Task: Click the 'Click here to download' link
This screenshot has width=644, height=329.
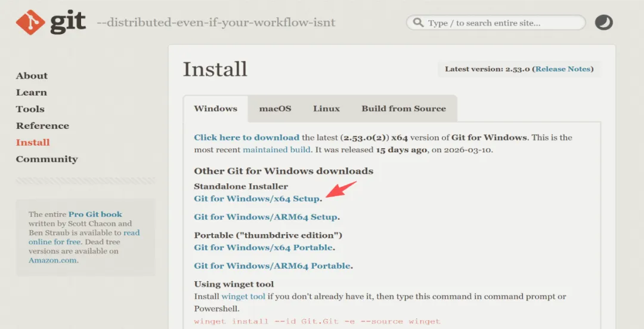Action: (x=247, y=137)
